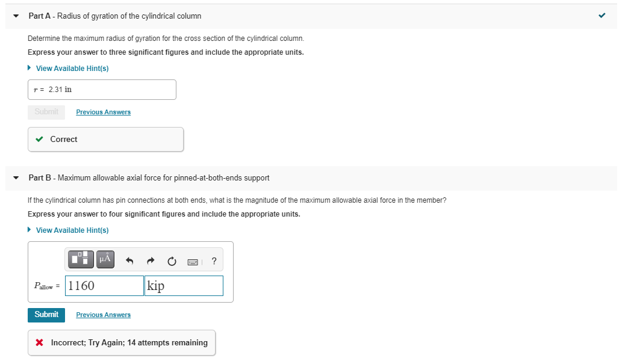This screenshot has width=622, height=364.
Task: Open Previous Answers for Part A
Action: (103, 112)
